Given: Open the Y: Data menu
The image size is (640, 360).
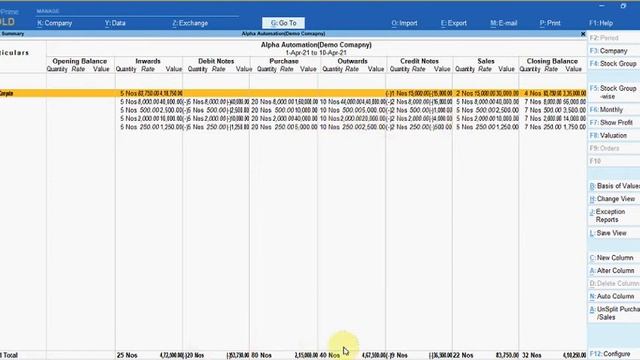Looking at the screenshot, I should pyautogui.click(x=115, y=23).
